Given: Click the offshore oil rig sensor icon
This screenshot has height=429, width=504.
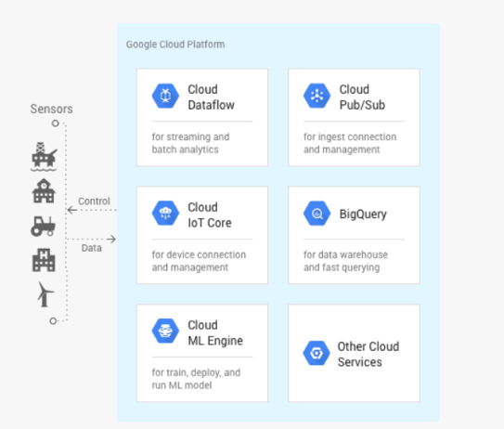Looking at the screenshot, I should click(x=44, y=157).
